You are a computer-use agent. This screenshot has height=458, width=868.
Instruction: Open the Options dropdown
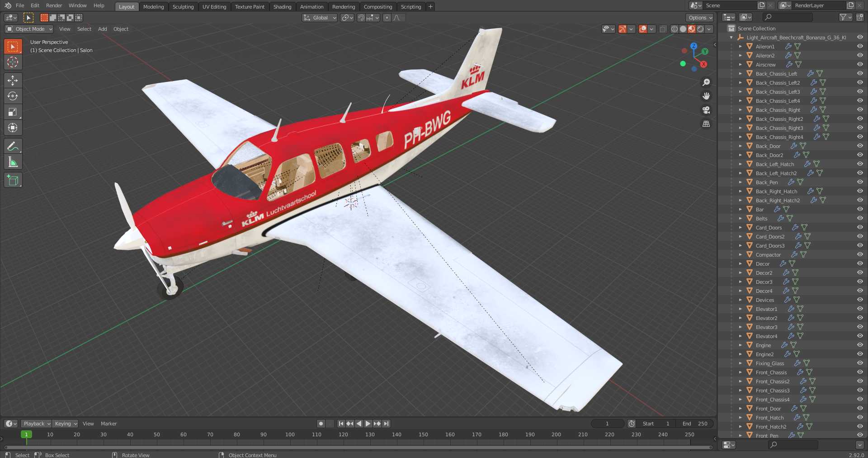[x=700, y=18]
